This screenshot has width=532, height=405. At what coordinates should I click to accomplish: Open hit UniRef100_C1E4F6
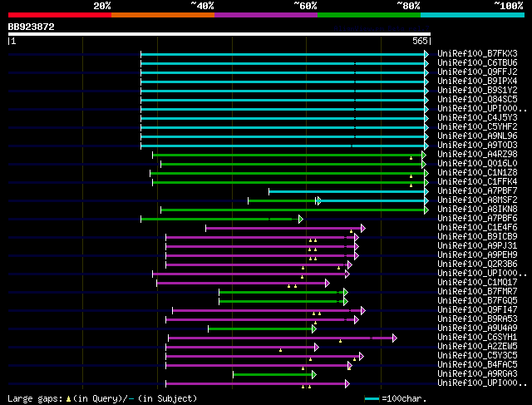(477, 228)
